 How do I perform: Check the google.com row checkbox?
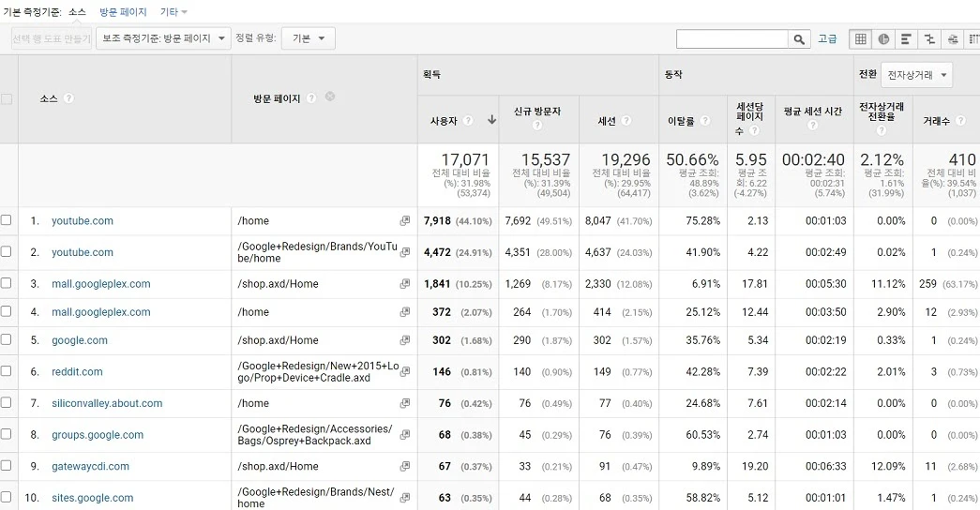pyautogui.click(x=7, y=339)
